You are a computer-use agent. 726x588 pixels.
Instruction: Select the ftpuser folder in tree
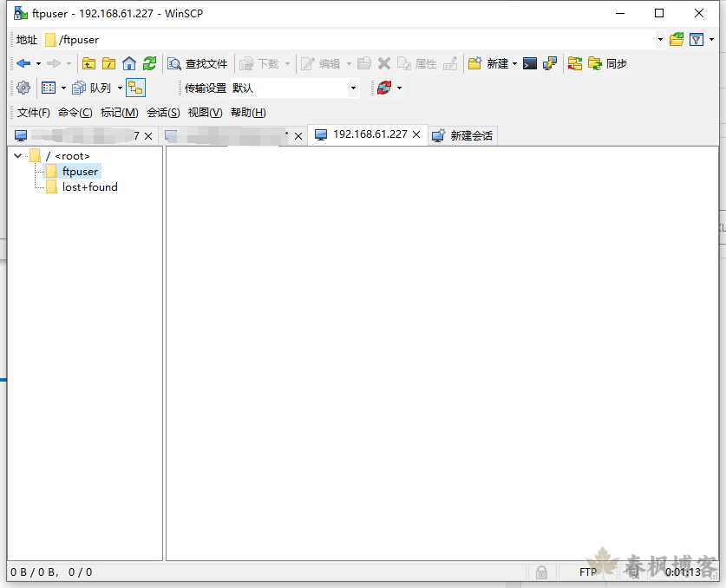click(x=72, y=172)
